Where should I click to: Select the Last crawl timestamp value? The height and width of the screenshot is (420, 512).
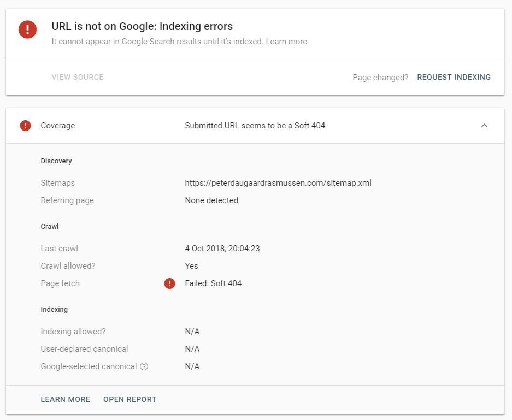tap(221, 249)
